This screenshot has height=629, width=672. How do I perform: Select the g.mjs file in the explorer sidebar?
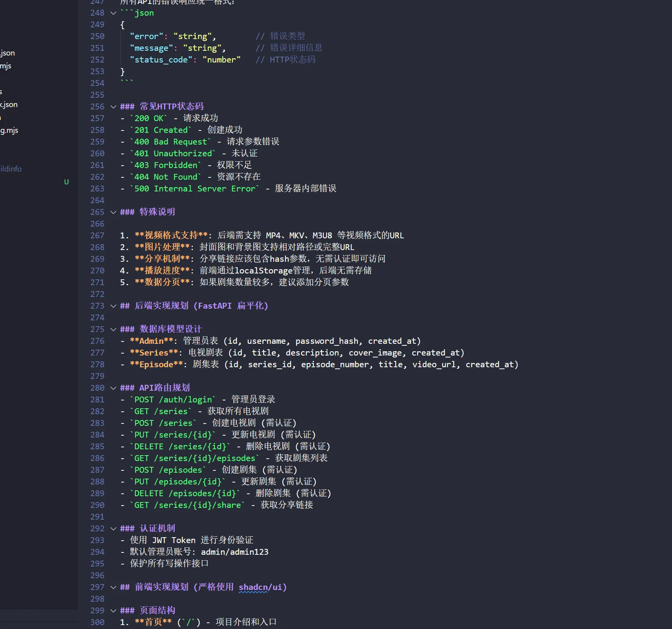click(9, 130)
